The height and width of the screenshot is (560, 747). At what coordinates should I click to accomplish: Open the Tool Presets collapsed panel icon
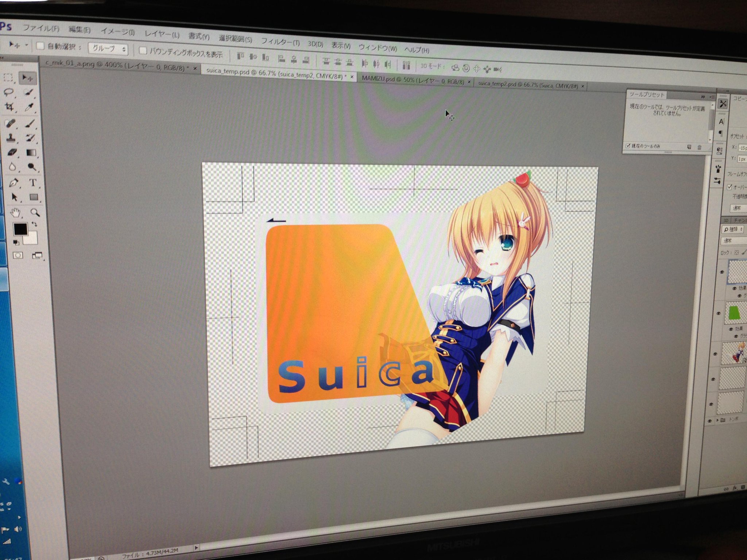(723, 104)
